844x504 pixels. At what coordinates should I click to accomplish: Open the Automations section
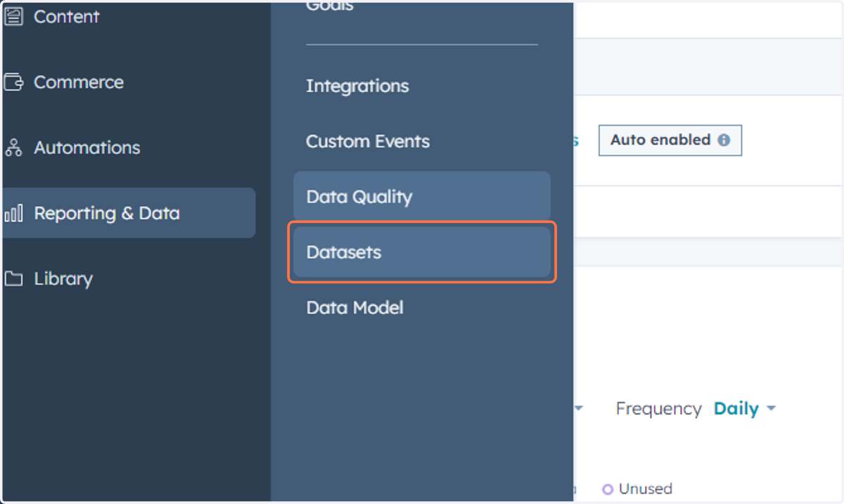[87, 148]
